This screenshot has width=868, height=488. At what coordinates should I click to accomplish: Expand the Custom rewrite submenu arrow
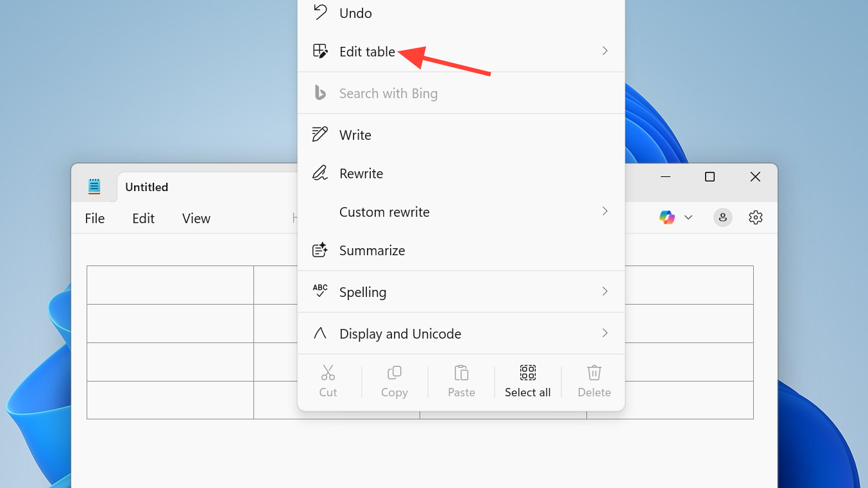[x=604, y=212]
